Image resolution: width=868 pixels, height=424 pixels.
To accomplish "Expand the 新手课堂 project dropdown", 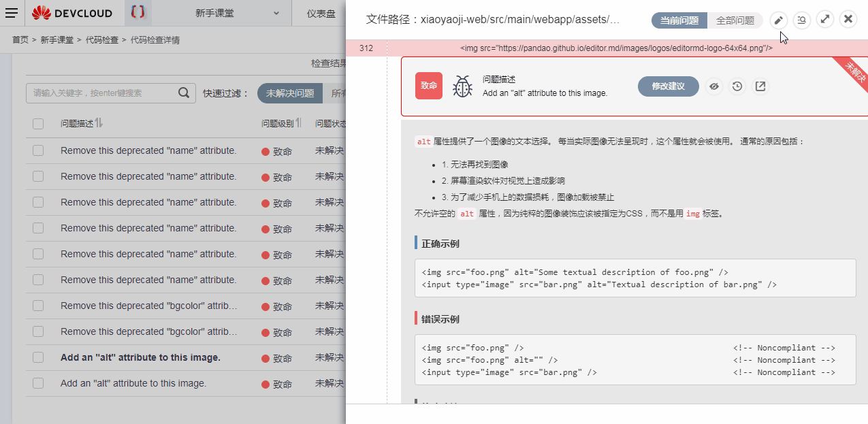I will (x=276, y=12).
